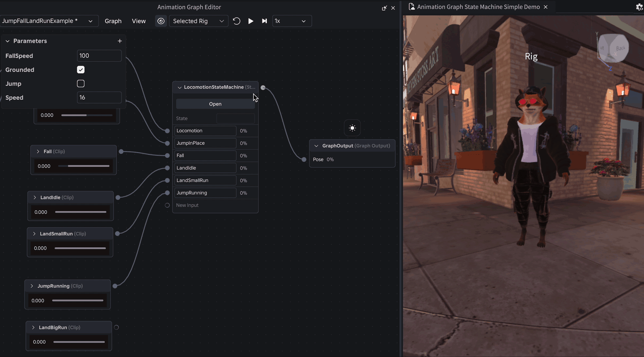Play the animation graph
Image resolution: width=644 pixels, height=357 pixels.
[x=251, y=21]
